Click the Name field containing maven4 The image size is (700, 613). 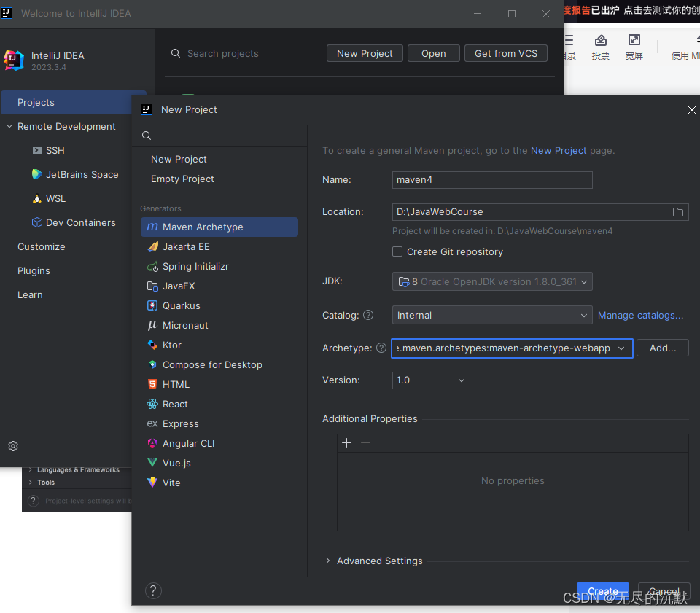coord(492,180)
